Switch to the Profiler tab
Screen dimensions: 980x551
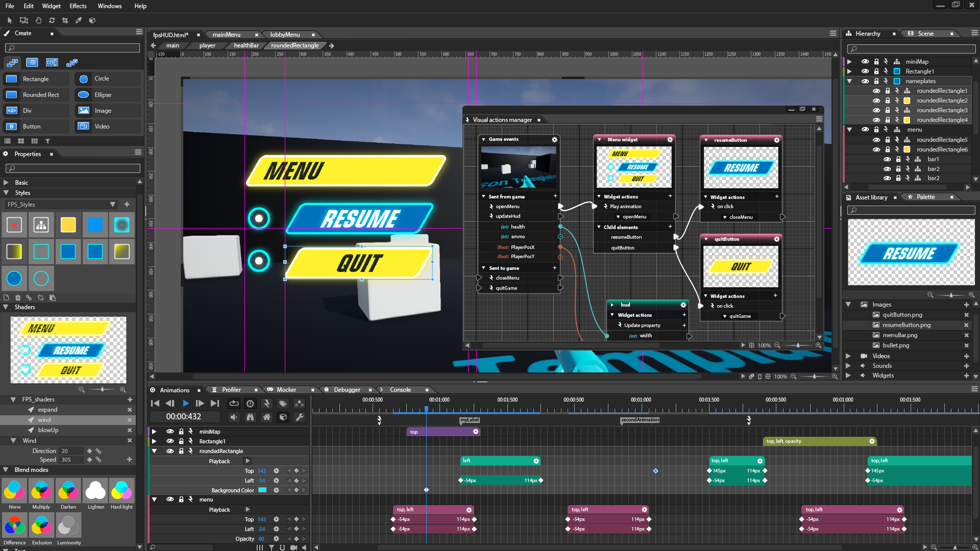pyautogui.click(x=231, y=390)
